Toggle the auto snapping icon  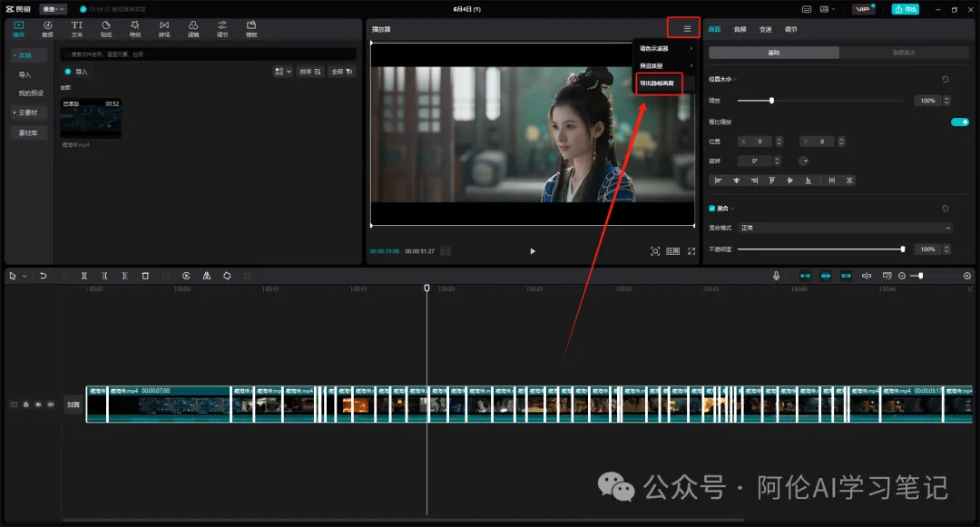[826, 276]
